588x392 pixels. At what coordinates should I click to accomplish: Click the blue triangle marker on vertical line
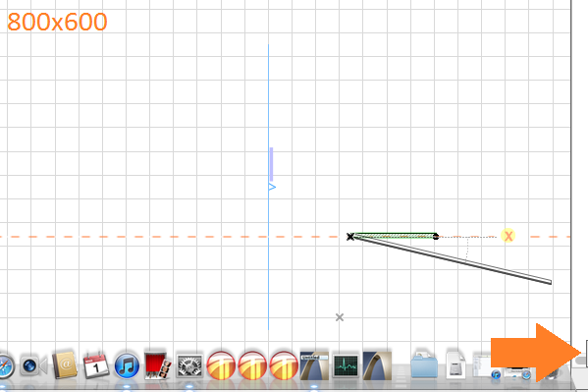[x=272, y=187]
